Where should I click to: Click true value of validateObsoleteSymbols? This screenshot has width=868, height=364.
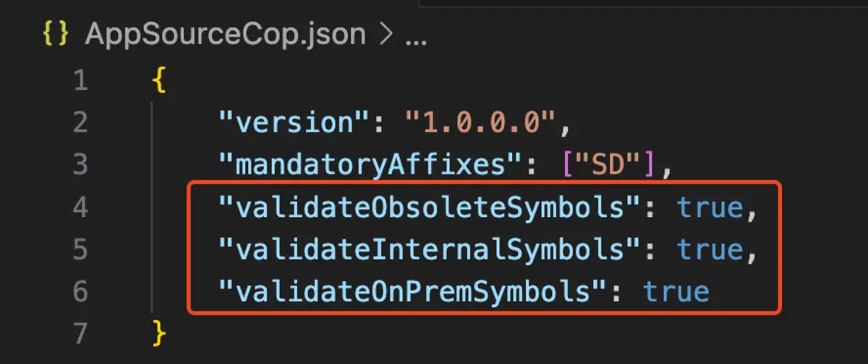(x=710, y=208)
